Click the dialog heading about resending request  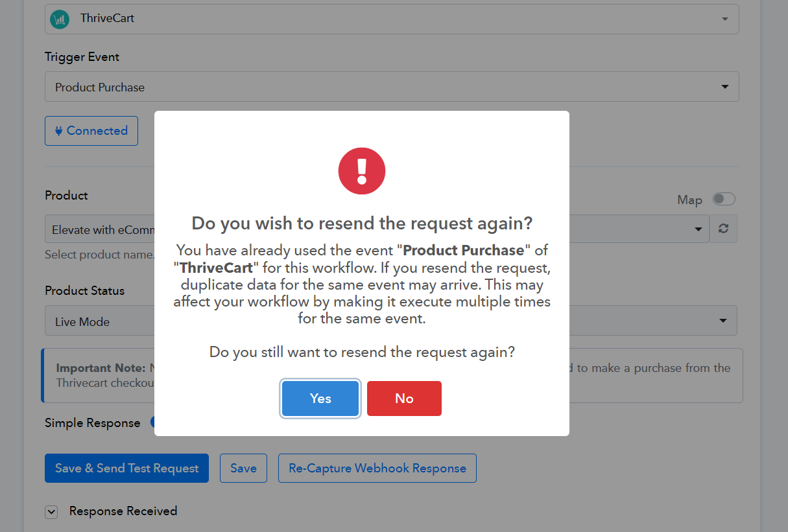(362, 224)
